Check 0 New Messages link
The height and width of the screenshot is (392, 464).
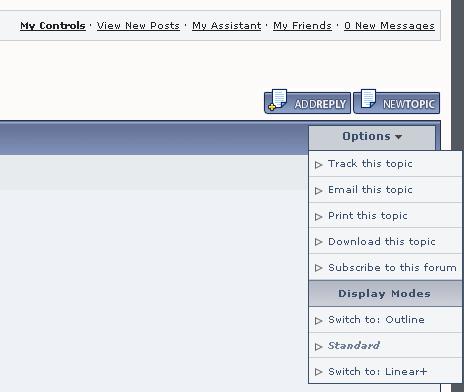[389, 26]
